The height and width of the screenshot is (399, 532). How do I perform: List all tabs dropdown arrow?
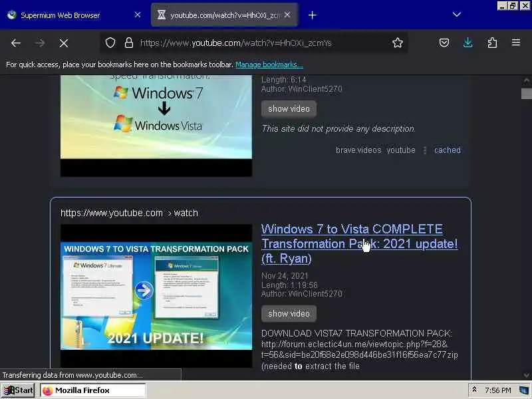click(457, 15)
